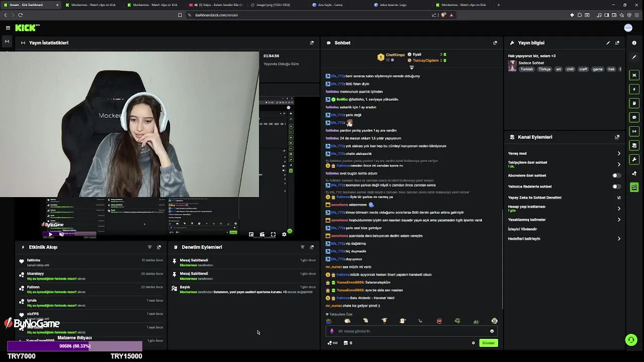Screen dimensions: 644x362
Task: Open Yapay Zeka ile Sohbet Denetimi link
Action: click(564, 198)
